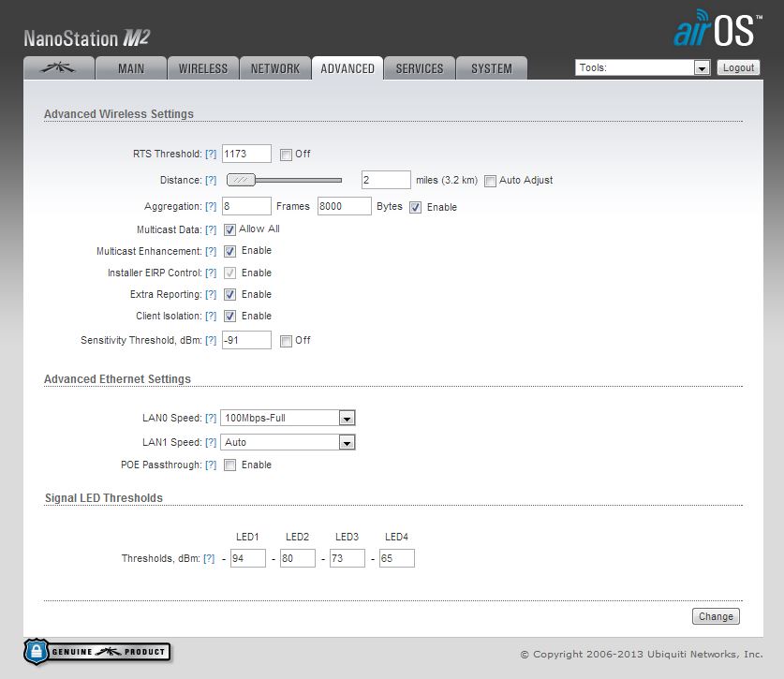This screenshot has height=679, width=784.
Task: Click Sensitivity Threshold dBm input
Action: (246, 340)
